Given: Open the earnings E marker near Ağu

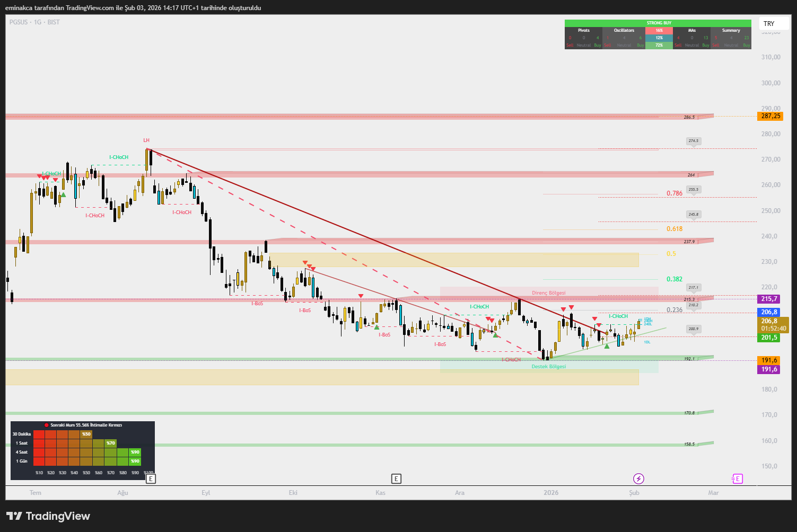Looking at the screenshot, I should click(151, 479).
